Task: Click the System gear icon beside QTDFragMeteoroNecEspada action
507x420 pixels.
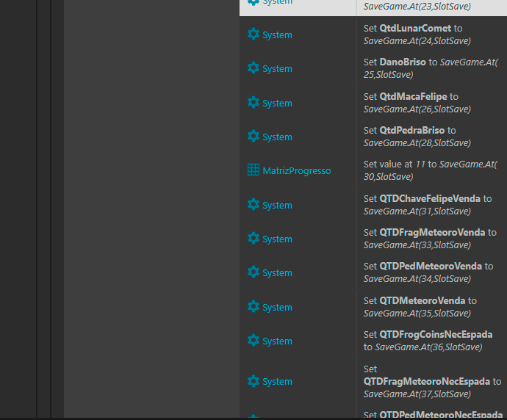Action: [x=253, y=381]
